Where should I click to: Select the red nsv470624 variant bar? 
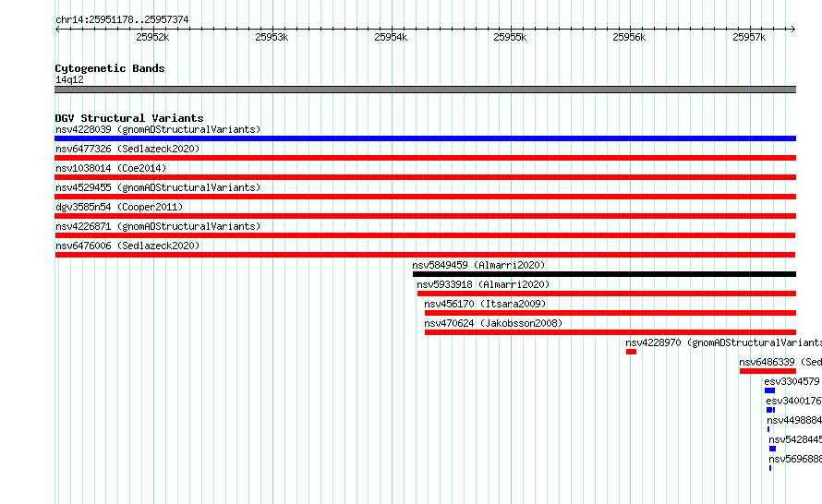(x=610, y=332)
